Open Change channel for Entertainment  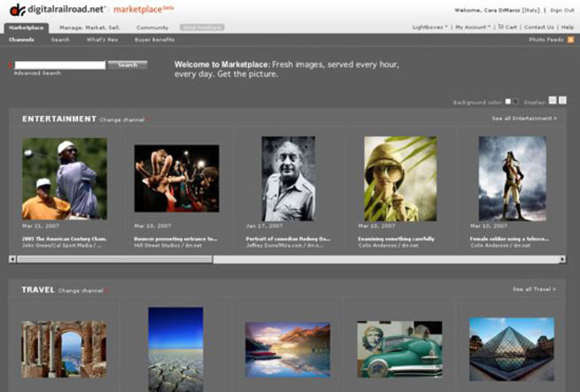(121, 119)
